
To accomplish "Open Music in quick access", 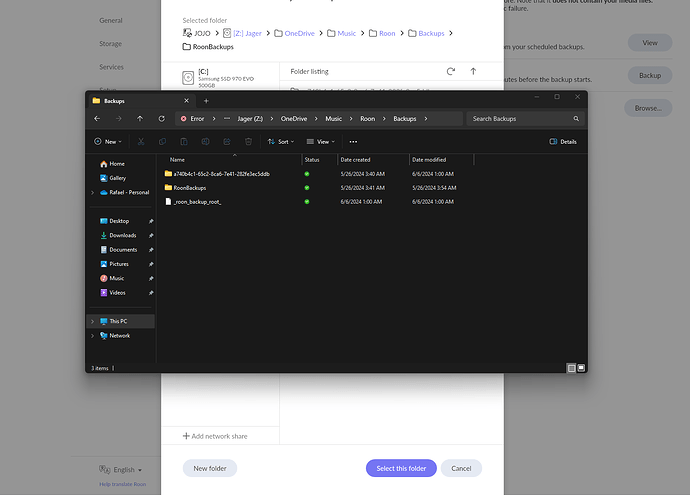I will click(112, 278).
